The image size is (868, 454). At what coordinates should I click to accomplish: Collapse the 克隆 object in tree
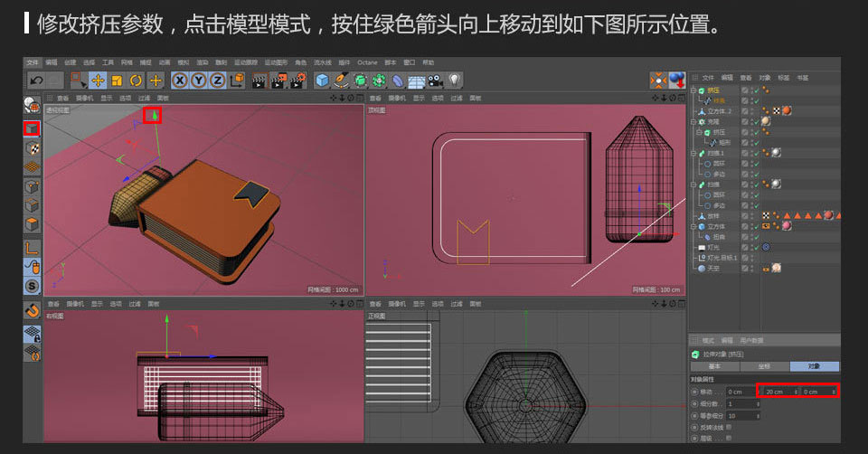tap(693, 121)
